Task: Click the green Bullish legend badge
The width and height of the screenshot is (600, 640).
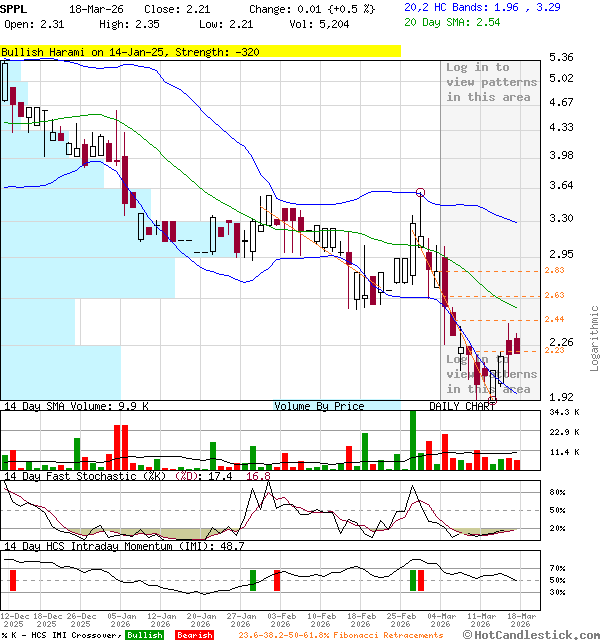Action: [x=144, y=635]
